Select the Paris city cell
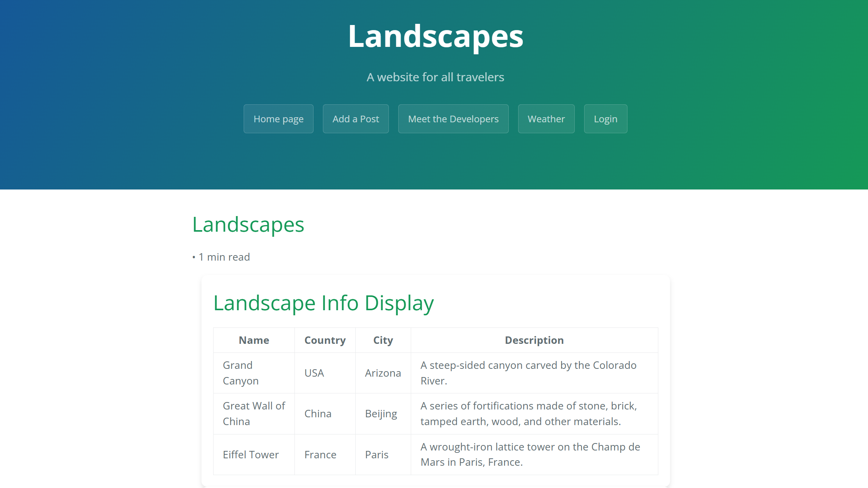 pyautogui.click(x=383, y=454)
